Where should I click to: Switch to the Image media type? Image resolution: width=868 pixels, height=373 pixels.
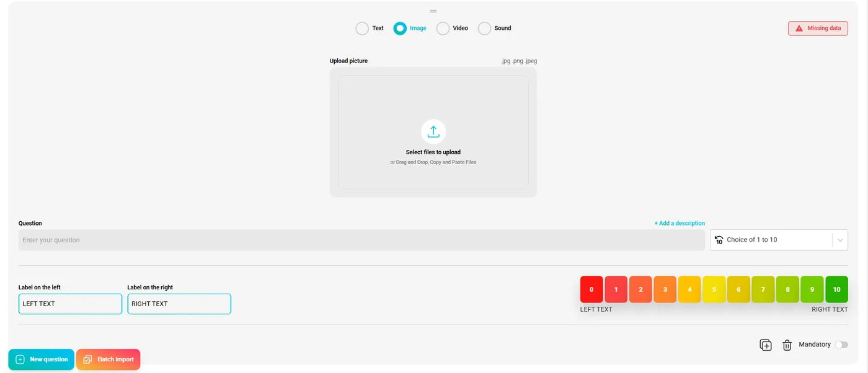click(x=399, y=28)
